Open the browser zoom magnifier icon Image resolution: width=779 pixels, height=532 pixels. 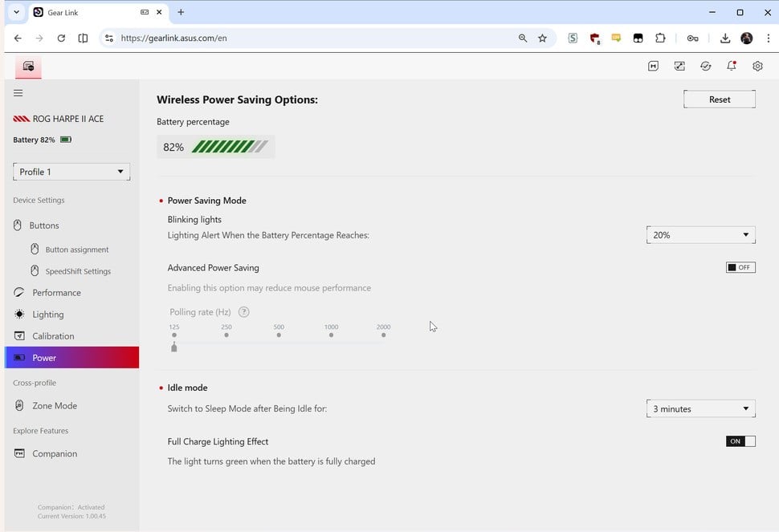click(x=523, y=39)
